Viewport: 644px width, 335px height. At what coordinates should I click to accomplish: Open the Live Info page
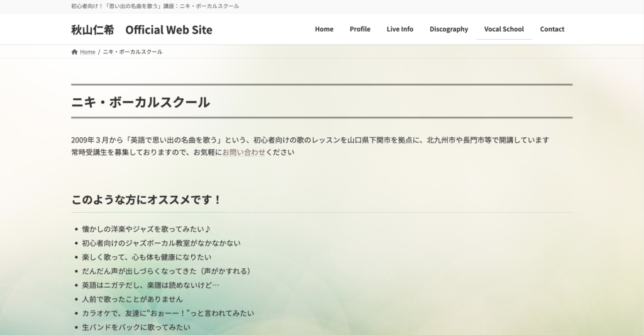pyautogui.click(x=399, y=29)
